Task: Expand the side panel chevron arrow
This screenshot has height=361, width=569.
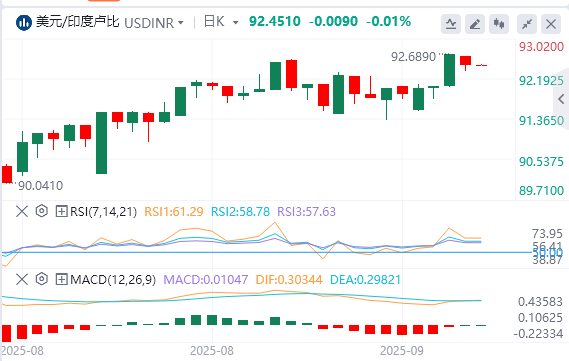Action: click(x=561, y=99)
